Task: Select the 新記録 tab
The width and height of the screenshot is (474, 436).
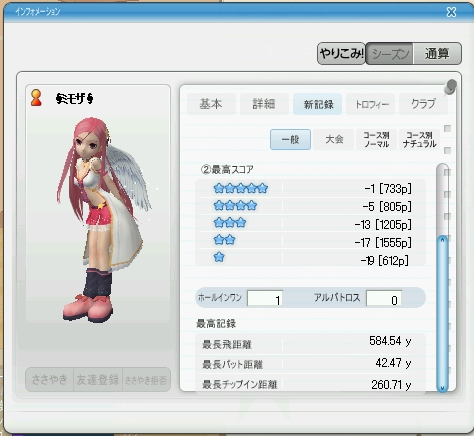Action: click(x=317, y=104)
